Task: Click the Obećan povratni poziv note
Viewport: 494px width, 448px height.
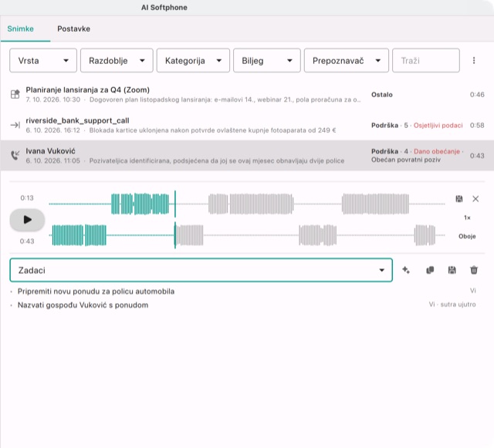Action: click(406, 160)
